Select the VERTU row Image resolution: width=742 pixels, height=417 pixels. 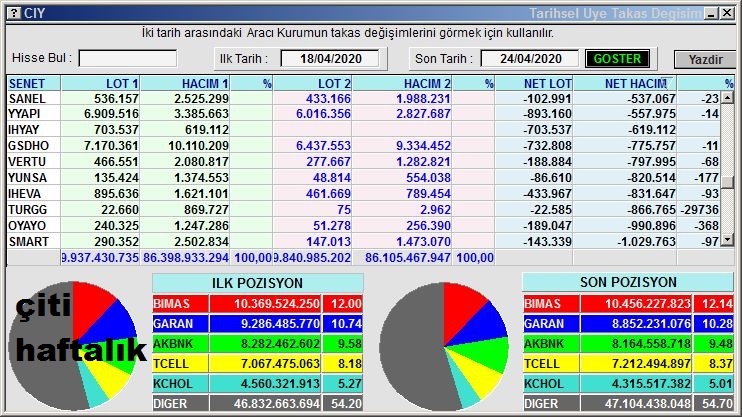[363, 161]
